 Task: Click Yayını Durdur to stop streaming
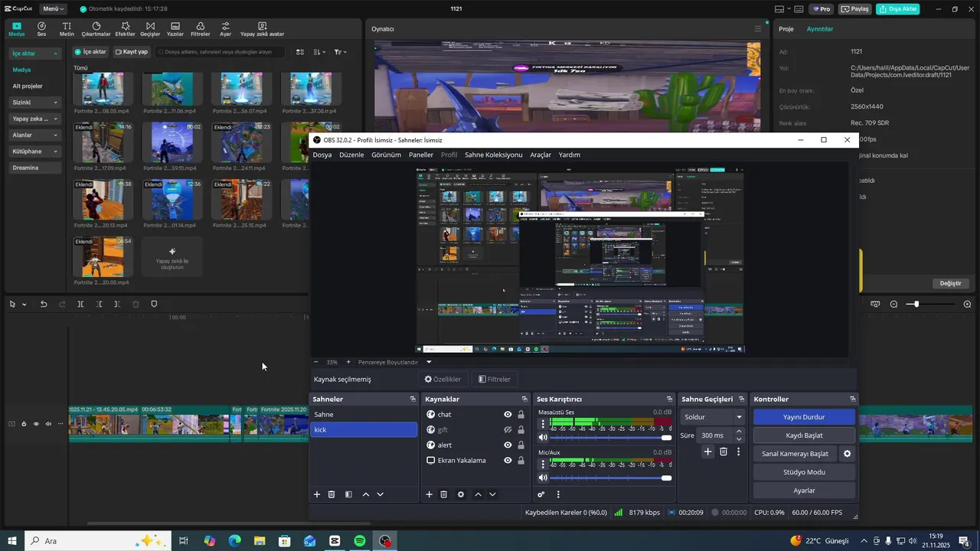pyautogui.click(x=804, y=417)
